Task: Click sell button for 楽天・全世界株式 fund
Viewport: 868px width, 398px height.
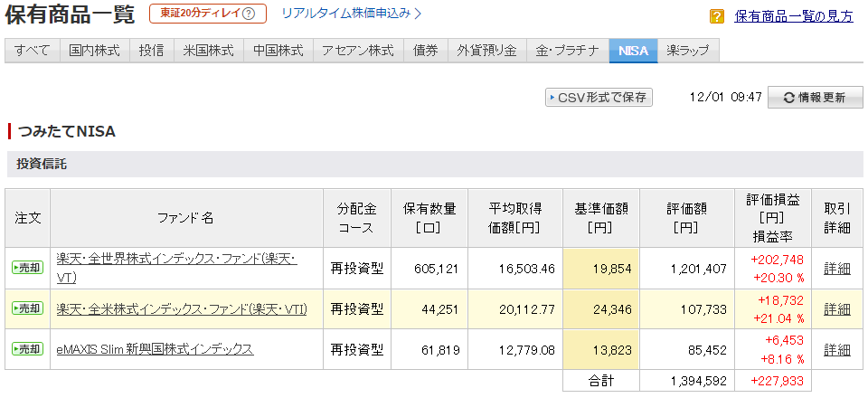Action: (27, 268)
